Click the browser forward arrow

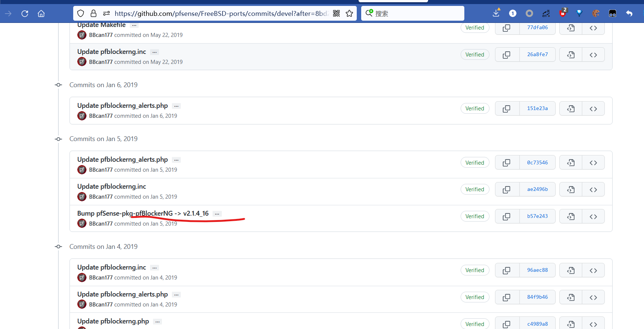[8, 14]
